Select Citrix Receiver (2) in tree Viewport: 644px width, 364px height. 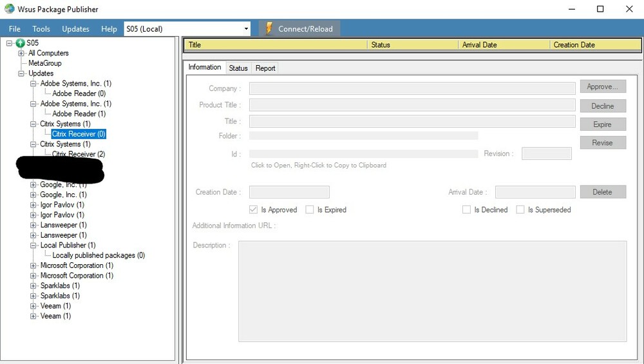[x=78, y=155]
